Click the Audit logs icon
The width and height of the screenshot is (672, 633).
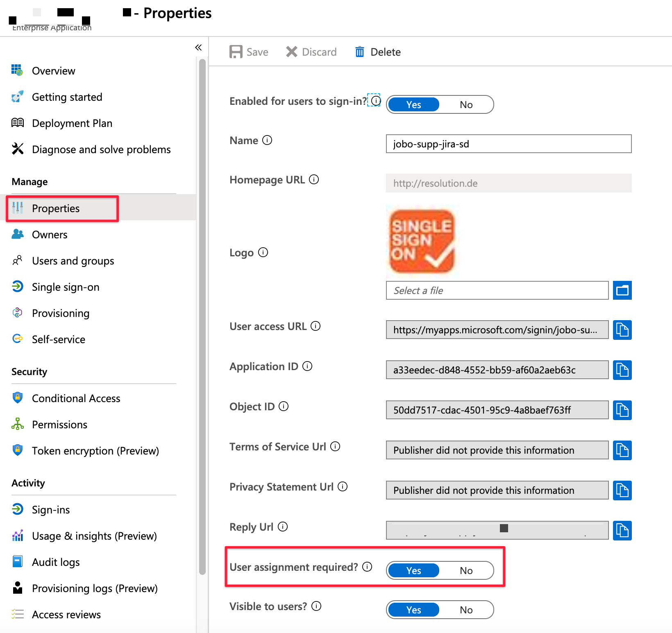tap(17, 561)
